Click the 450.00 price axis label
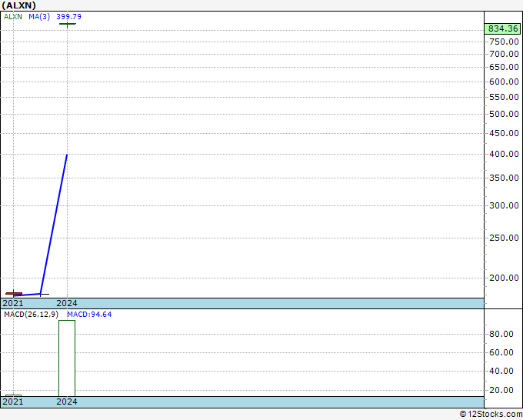The image size is (523, 420). tap(504, 133)
